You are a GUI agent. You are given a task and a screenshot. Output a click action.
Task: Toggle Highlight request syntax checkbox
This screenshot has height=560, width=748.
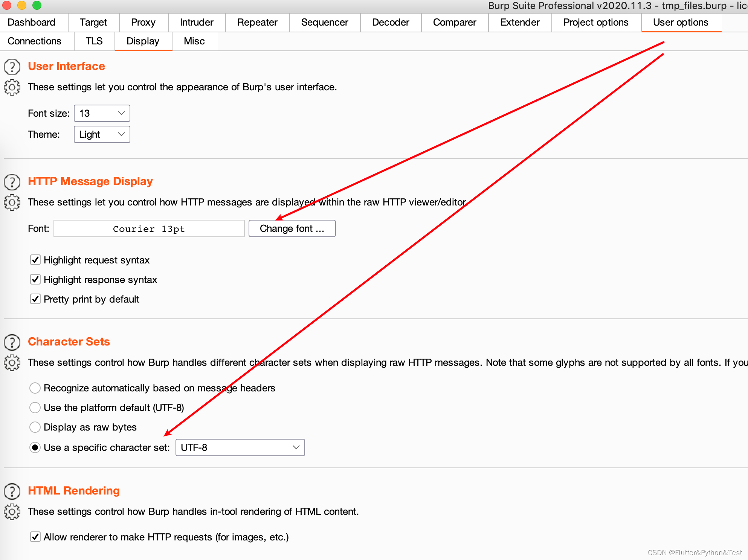tap(35, 260)
